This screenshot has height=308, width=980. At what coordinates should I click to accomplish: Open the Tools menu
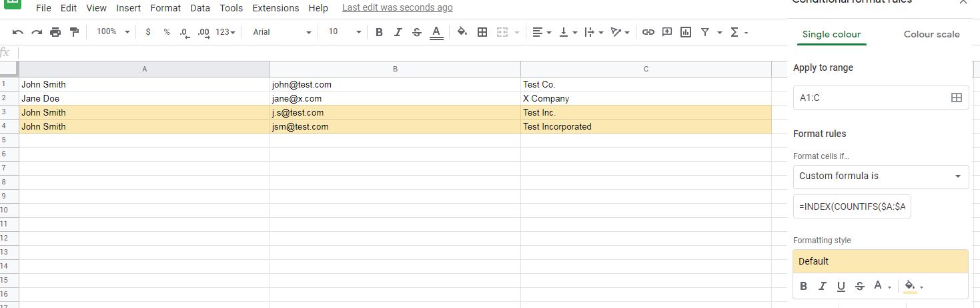click(x=231, y=8)
